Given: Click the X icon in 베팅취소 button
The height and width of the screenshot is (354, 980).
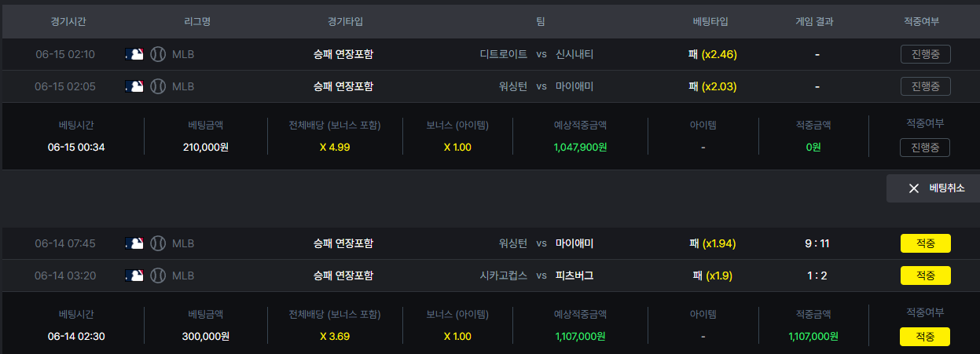Looking at the screenshot, I should click(913, 188).
